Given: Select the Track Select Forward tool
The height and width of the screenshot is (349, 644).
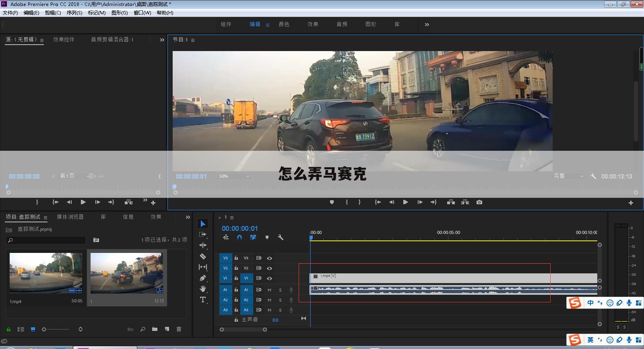Looking at the screenshot, I should pyautogui.click(x=203, y=234).
